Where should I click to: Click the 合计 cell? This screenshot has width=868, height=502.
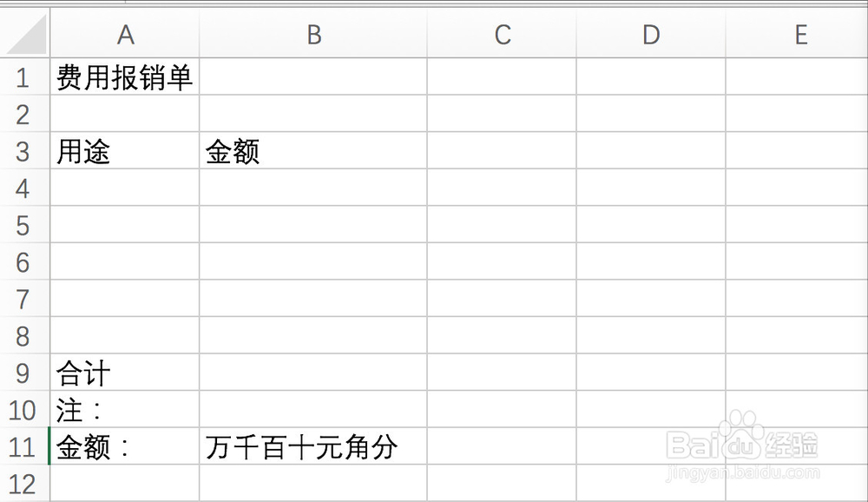point(126,373)
